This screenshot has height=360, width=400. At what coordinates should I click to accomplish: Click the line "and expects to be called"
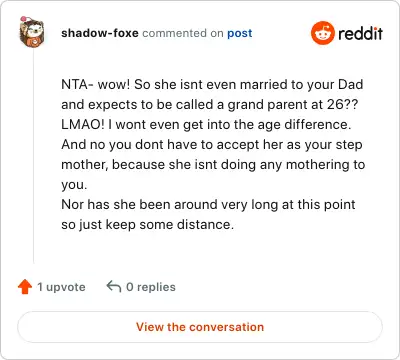click(209, 105)
